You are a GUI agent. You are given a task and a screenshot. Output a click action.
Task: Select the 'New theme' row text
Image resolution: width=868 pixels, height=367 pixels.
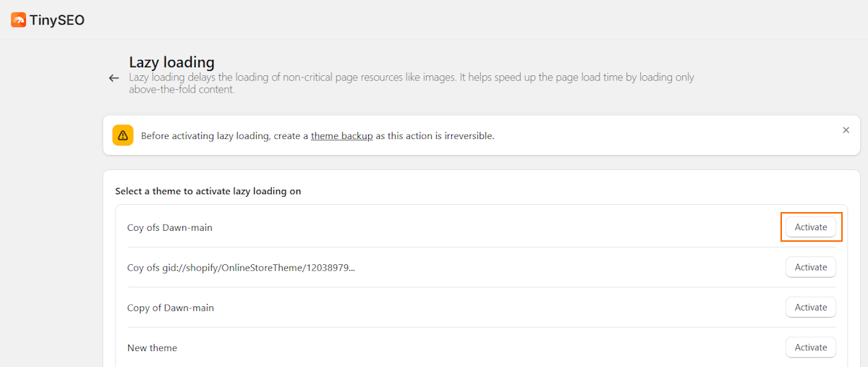click(152, 348)
